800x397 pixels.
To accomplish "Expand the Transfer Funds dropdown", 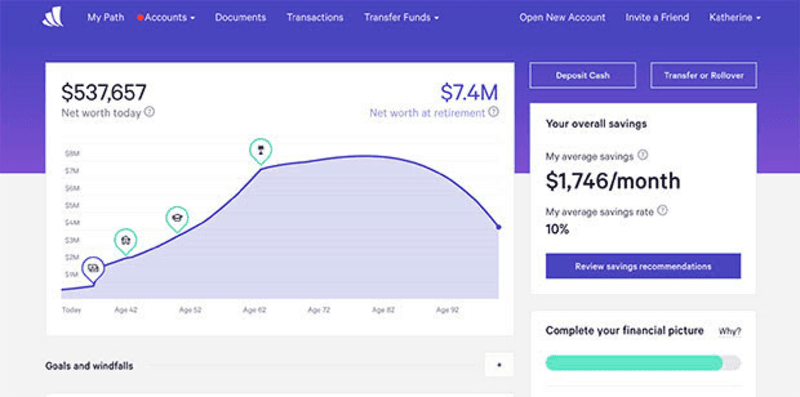I will click(402, 17).
